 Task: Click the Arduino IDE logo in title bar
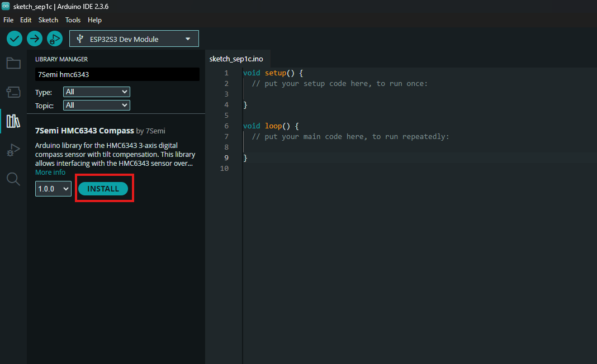click(6, 6)
